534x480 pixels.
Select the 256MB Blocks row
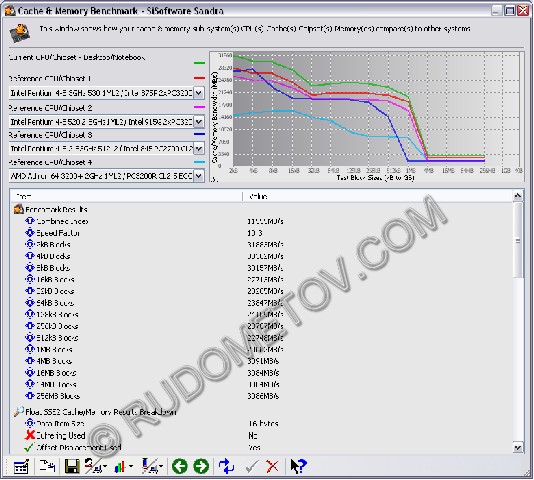pyautogui.click(x=261, y=396)
